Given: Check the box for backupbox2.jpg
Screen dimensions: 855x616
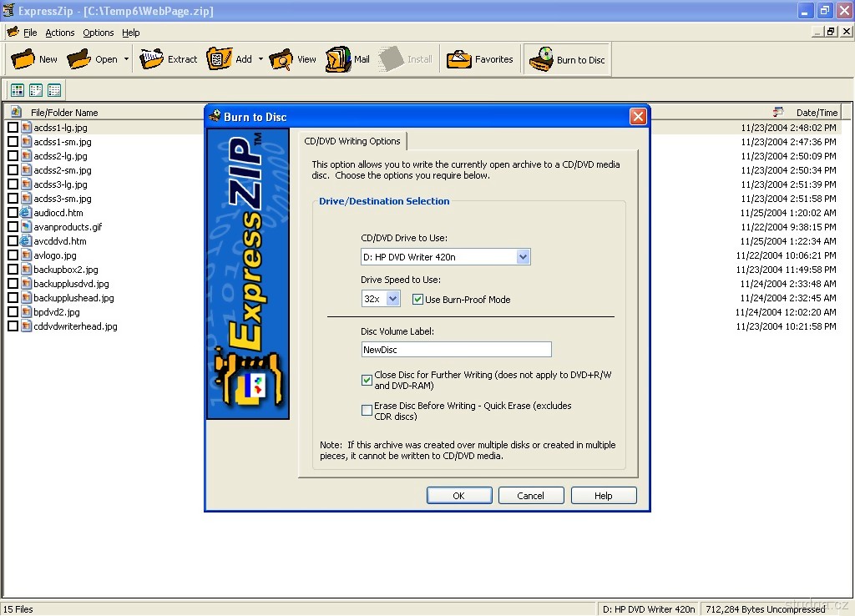Looking at the screenshot, I should pyautogui.click(x=13, y=270).
